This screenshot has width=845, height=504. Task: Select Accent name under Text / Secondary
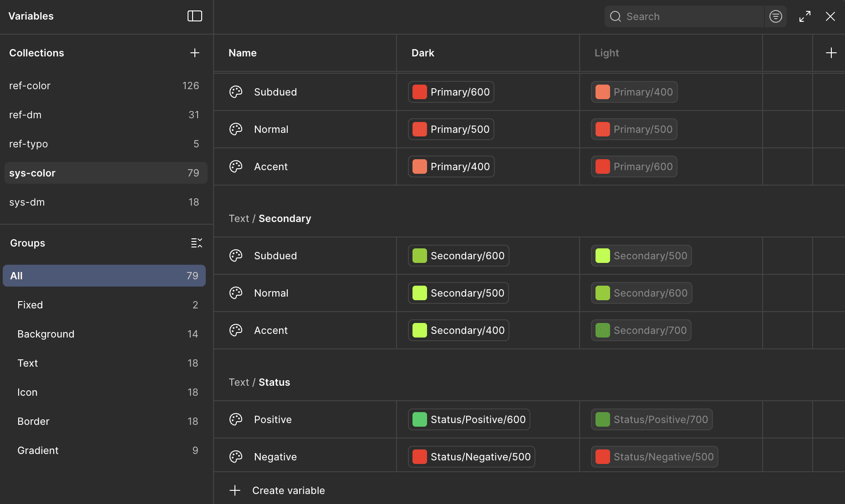271,330
